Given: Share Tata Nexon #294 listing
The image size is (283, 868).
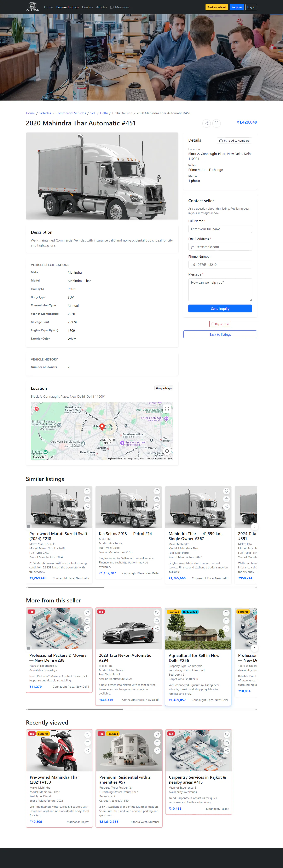Looking at the screenshot, I should pos(157,628).
